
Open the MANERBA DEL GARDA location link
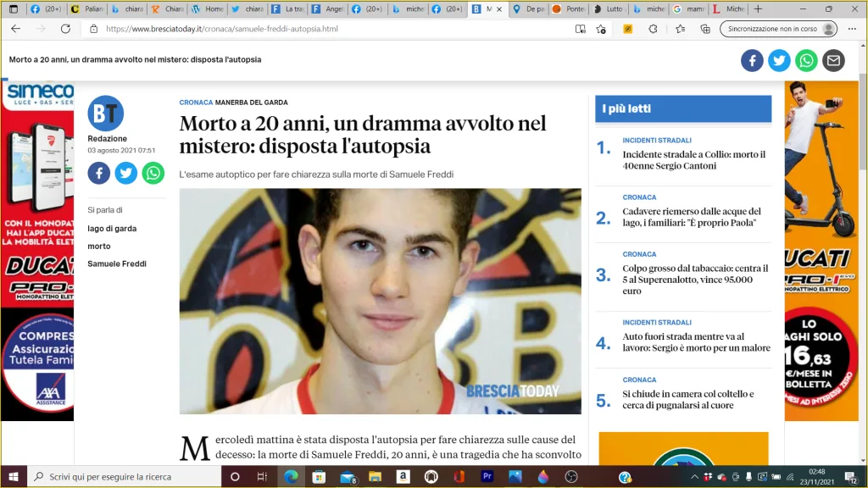click(x=251, y=103)
